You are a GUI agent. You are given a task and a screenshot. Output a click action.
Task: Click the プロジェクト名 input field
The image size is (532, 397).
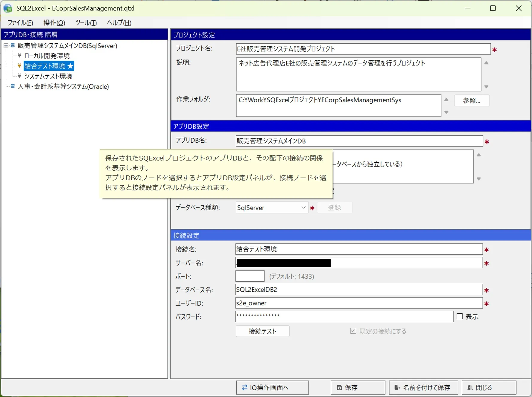point(363,49)
